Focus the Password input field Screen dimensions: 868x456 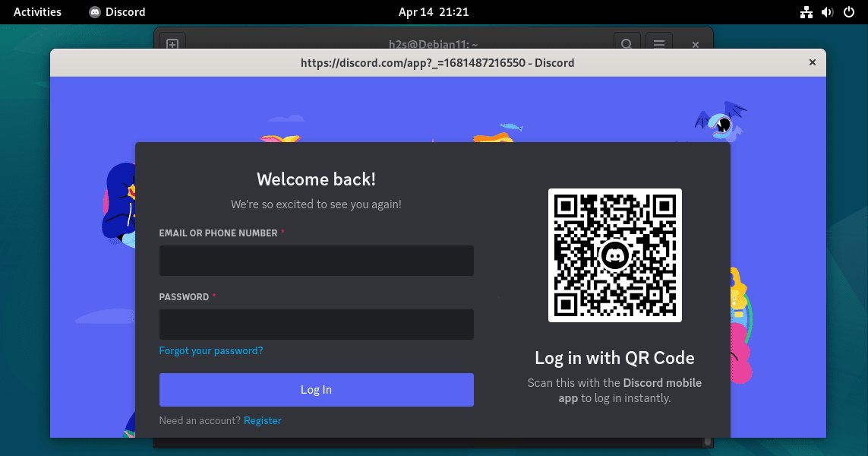(316, 324)
